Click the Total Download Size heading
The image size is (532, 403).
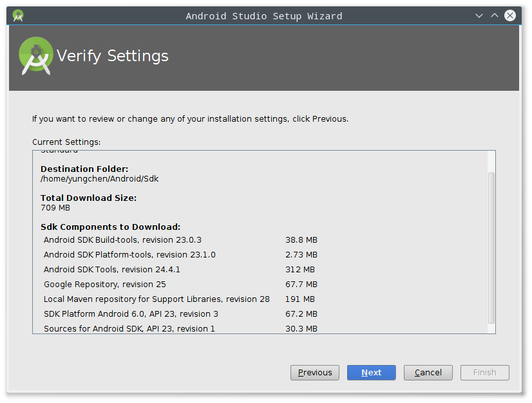88,198
